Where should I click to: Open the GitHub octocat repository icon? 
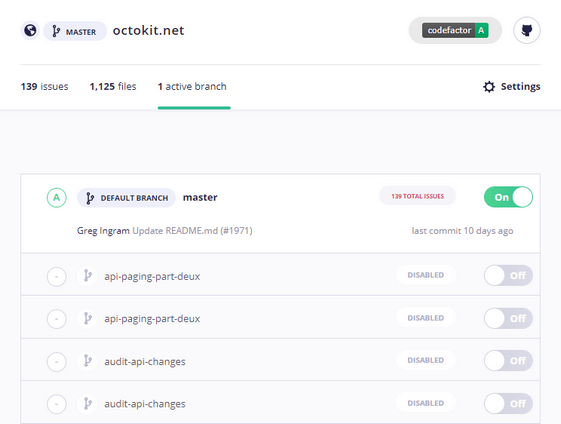tap(527, 30)
